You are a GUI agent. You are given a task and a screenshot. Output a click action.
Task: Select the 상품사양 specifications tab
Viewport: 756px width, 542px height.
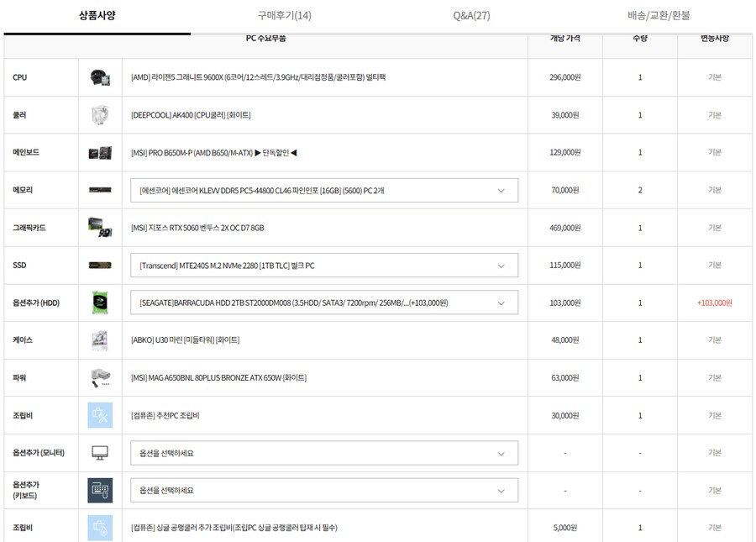97,16
